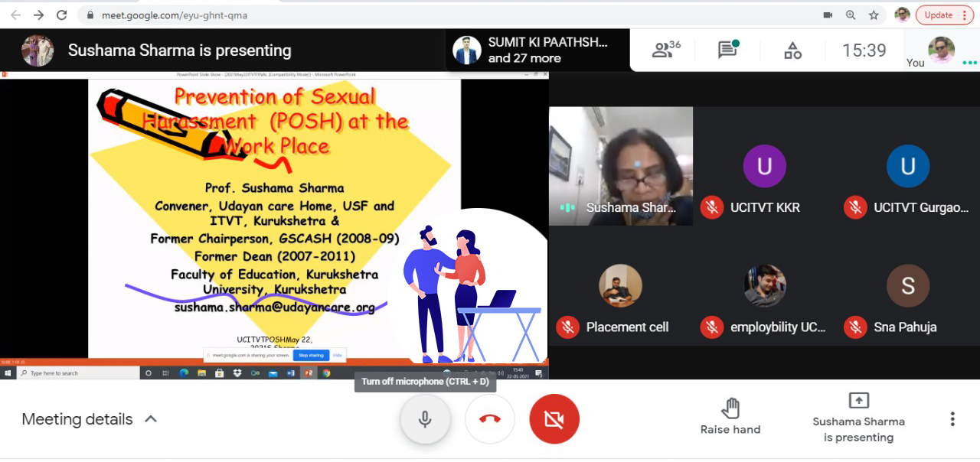Screen dimensions: 980x462
Task: Open the chat with everyone panel
Action: [x=727, y=50]
